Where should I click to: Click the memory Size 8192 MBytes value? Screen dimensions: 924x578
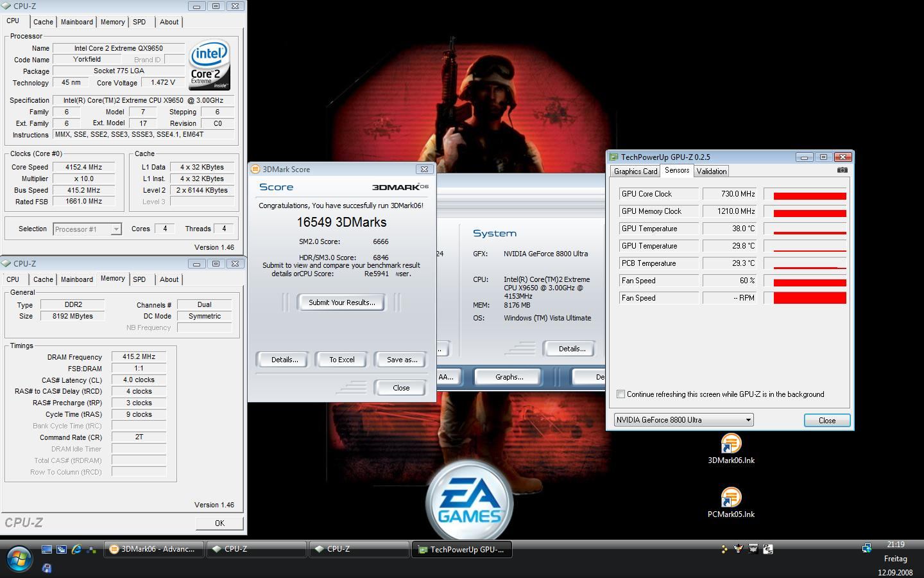[73, 316]
